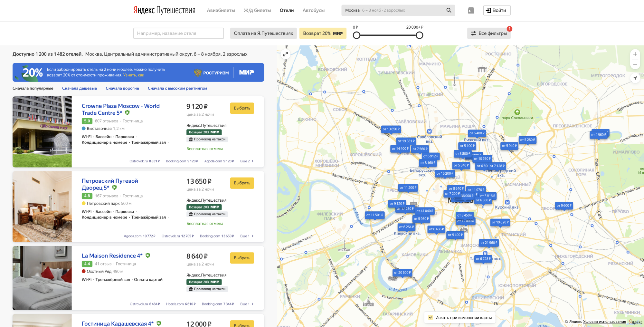Click the search magnifier icon
Image resolution: width=644 pixels, height=327 pixels.
pyautogui.click(x=449, y=10)
